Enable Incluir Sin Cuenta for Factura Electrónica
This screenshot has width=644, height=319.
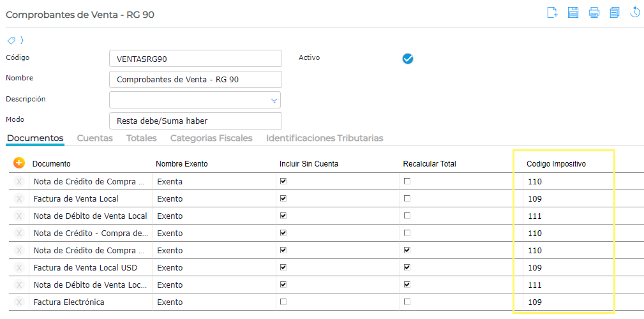point(283,302)
